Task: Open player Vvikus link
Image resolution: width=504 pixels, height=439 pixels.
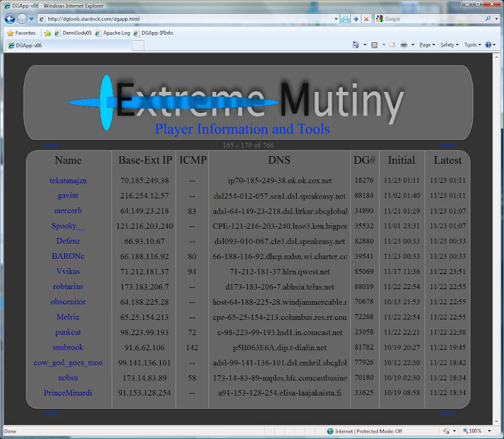Action: pos(68,271)
